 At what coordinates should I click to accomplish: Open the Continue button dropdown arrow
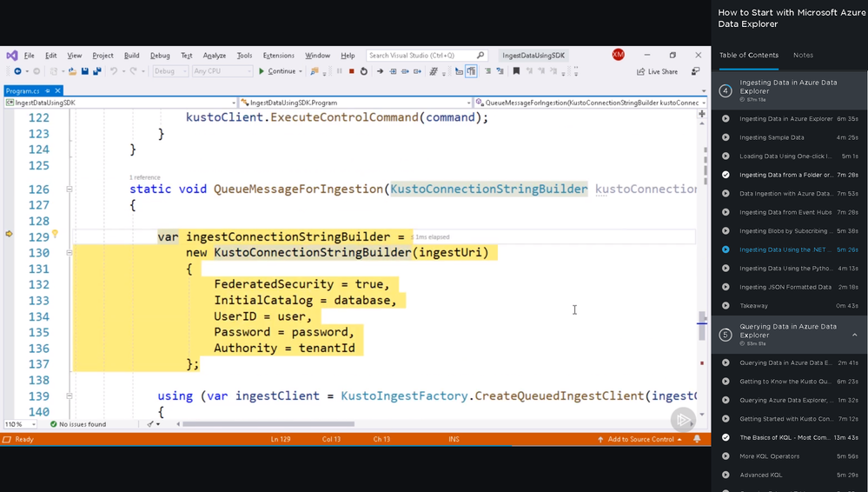(301, 71)
